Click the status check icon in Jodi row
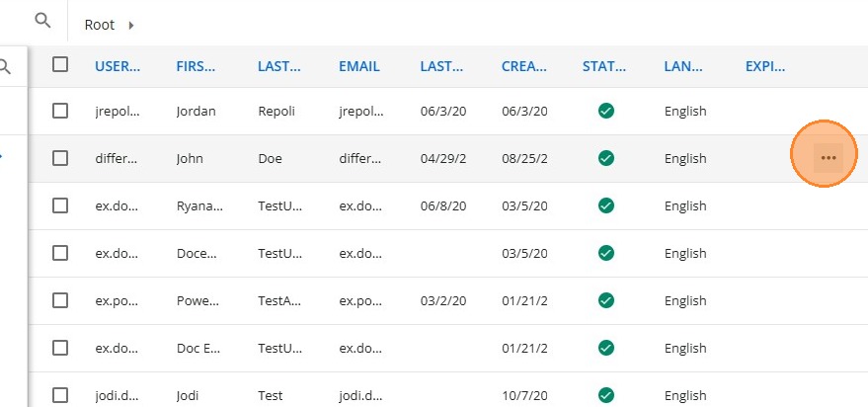This screenshot has height=407, width=868. (x=606, y=395)
